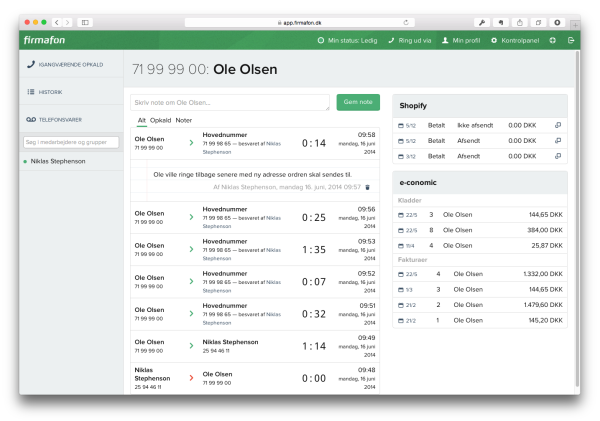This screenshot has width=600, height=421.
Task: Toggle the browser sidebar view button
Action: tap(85, 21)
